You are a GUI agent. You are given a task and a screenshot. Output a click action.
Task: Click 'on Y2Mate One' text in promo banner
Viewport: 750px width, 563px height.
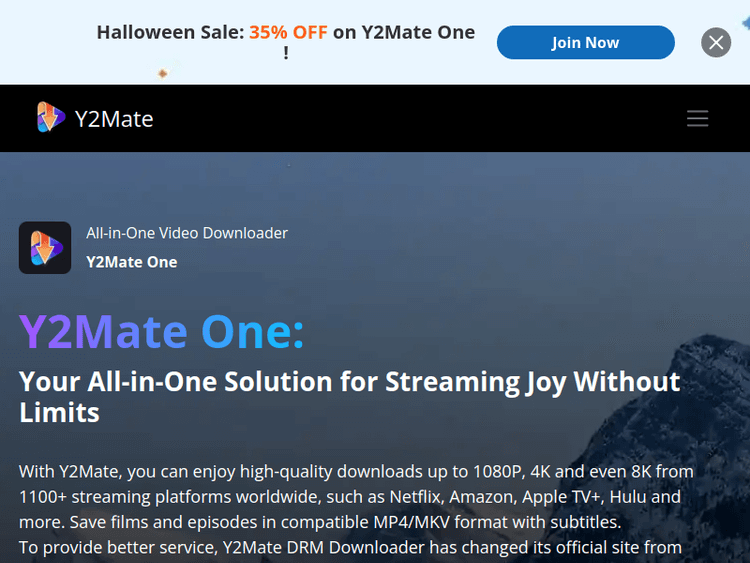click(x=404, y=33)
